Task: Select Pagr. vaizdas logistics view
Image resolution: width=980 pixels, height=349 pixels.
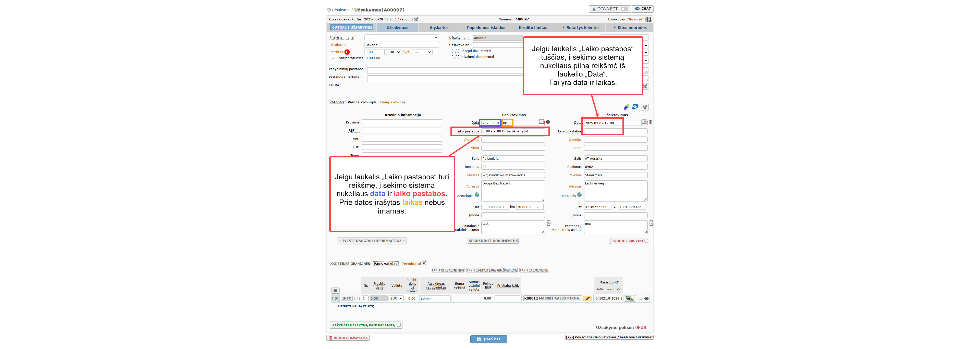Action: point(385,264)
